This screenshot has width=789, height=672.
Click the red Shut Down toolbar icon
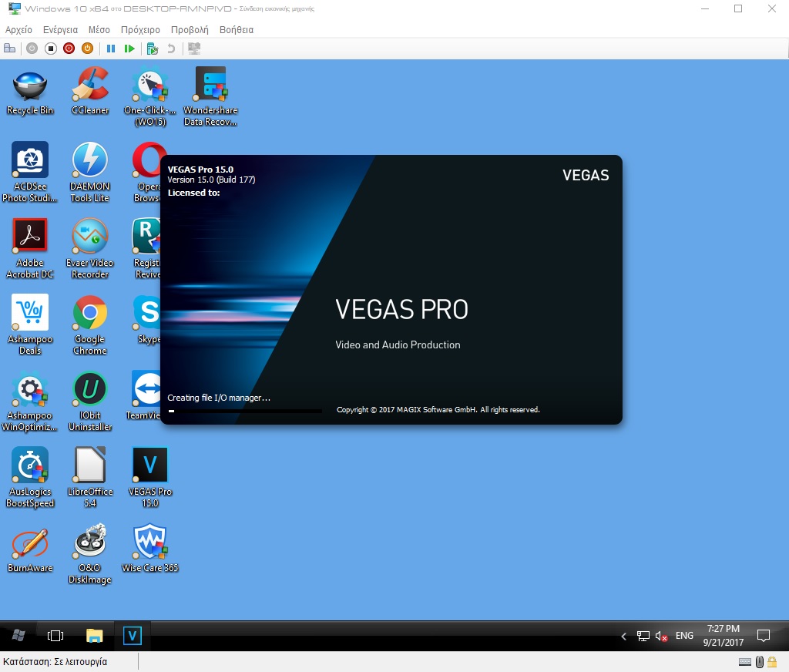click(x=69, y=49)
